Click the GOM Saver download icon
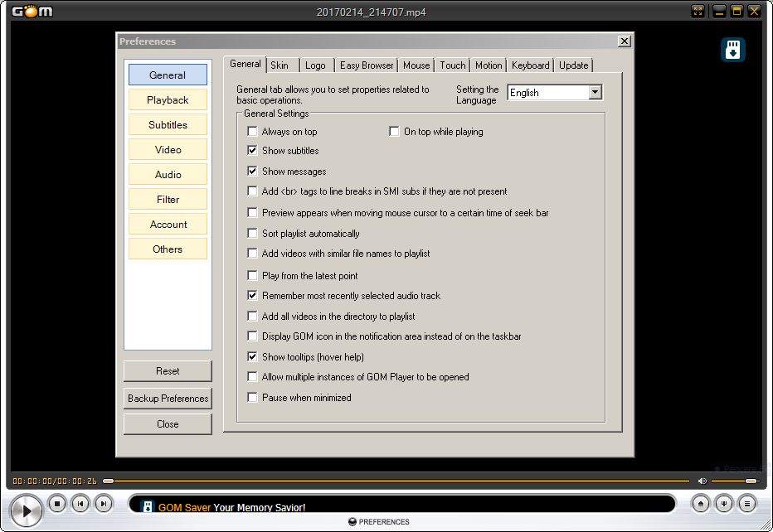773x532 pixels. pyautogui.click(x=732, y=50)
